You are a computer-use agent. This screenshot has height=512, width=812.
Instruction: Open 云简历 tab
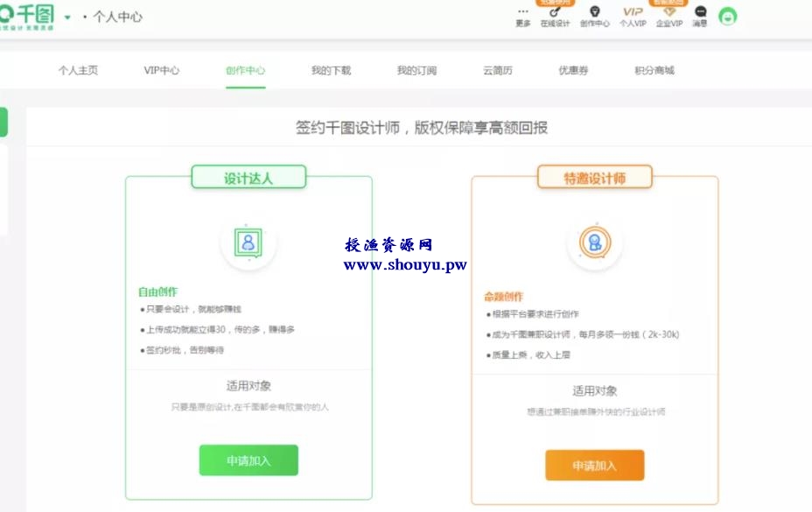[x=498, y=71]
